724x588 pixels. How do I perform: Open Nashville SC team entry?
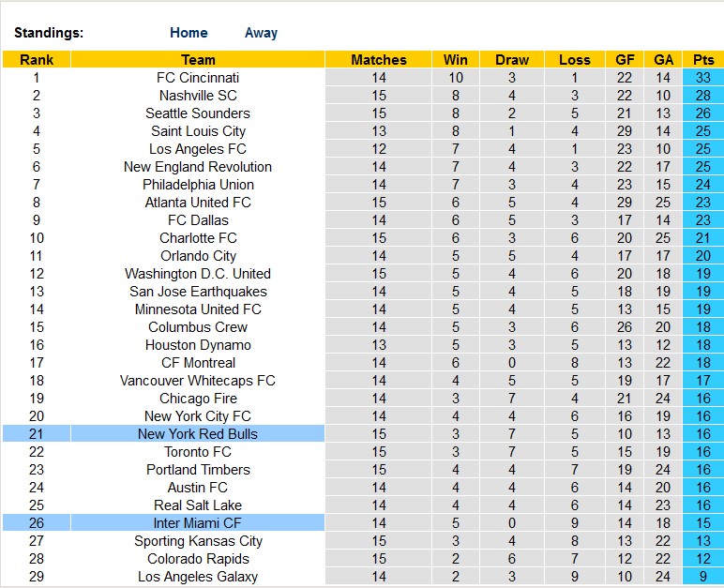[198, 96]
